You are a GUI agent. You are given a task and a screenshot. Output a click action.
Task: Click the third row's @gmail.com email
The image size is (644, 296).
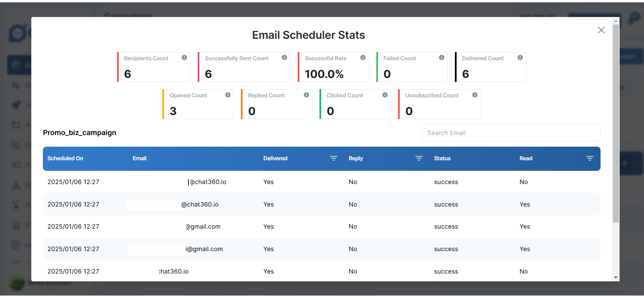click(203, 227)
